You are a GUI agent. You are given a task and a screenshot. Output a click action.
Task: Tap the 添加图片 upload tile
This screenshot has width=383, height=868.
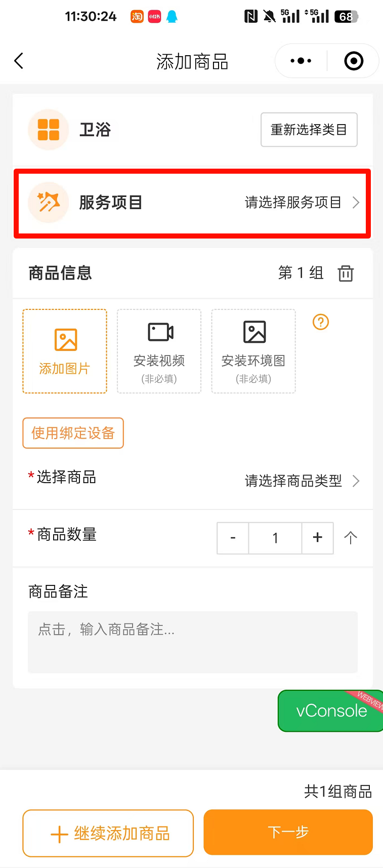coord(65,351)
